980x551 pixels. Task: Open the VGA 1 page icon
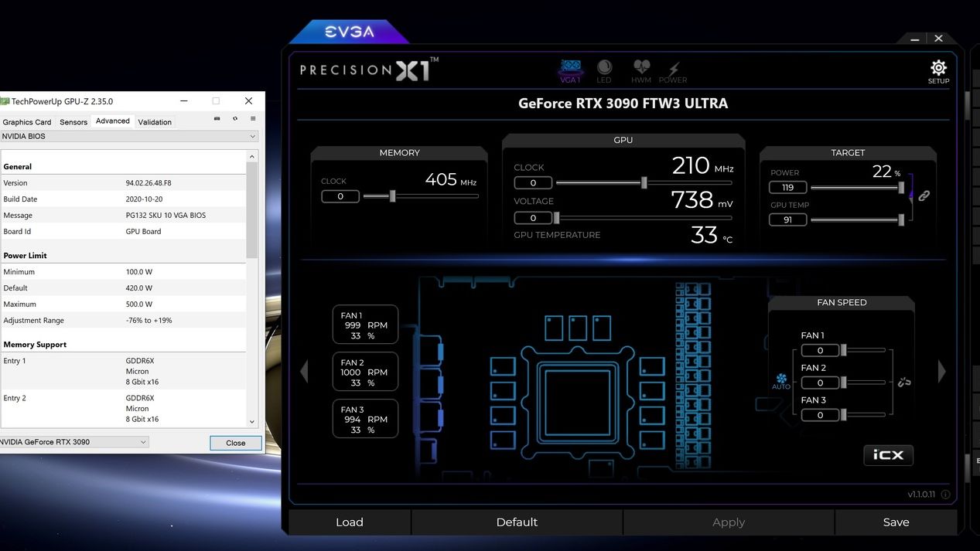pyautogui.click(x=570, y=70)
